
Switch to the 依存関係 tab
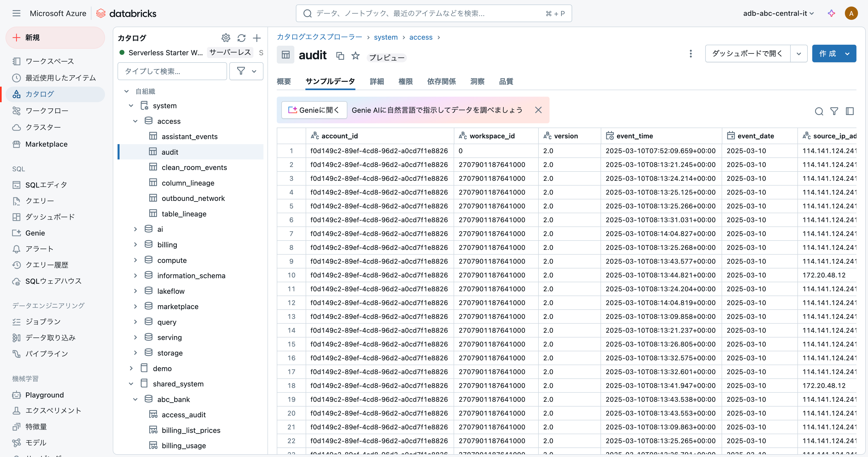[442, 82]
